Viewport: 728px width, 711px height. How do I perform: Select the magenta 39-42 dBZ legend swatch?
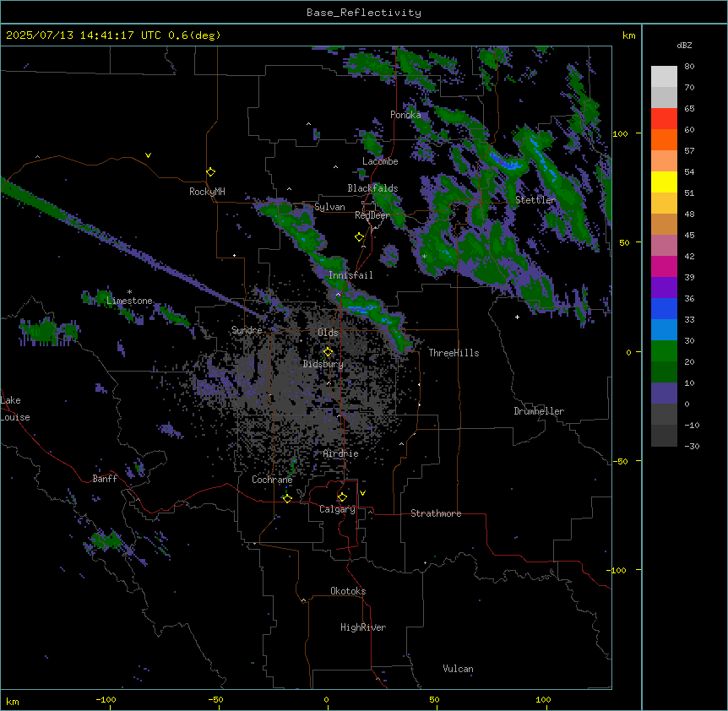point(664,267)
